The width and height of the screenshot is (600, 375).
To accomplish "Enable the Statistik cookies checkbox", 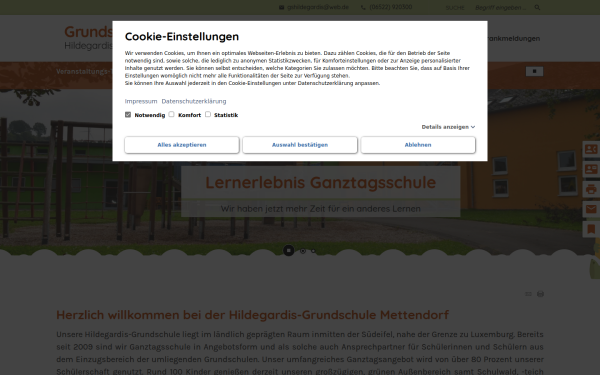I will point(208,114).
